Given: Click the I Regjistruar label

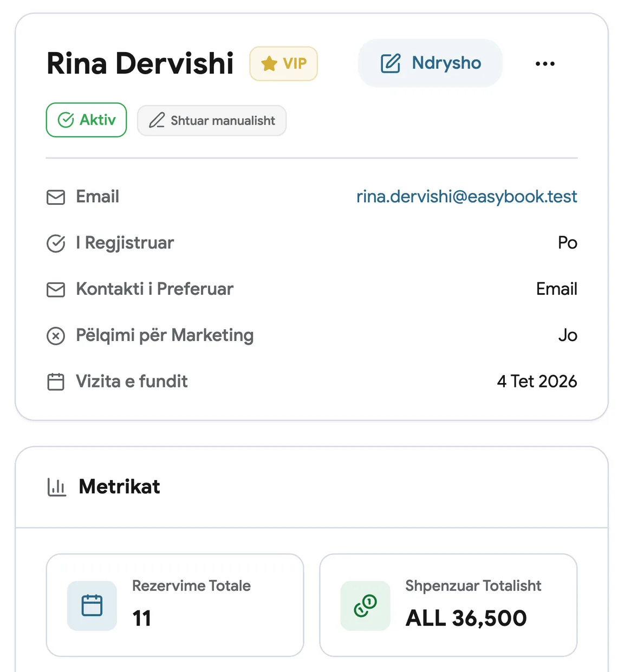Looking at the screenshot, I should [125, 243].
